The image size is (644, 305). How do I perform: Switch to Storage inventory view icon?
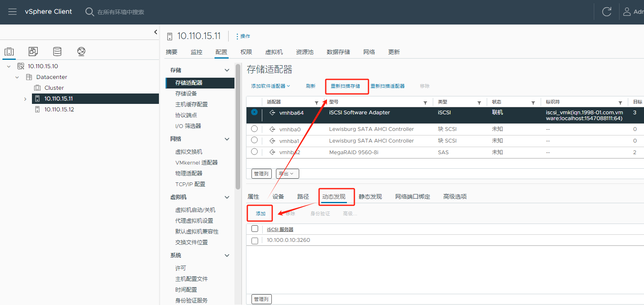(x=57, y=52)
